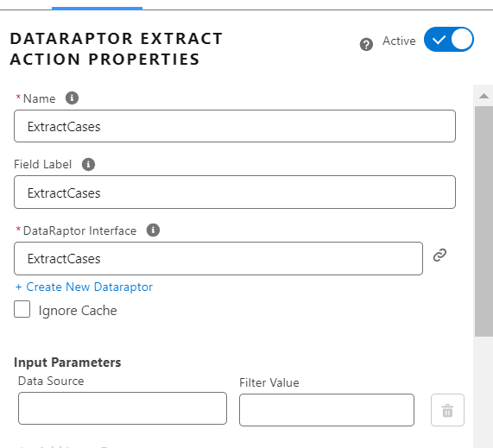
Task: Show info tooltip beside Field Label
Action: click(88, 164)
